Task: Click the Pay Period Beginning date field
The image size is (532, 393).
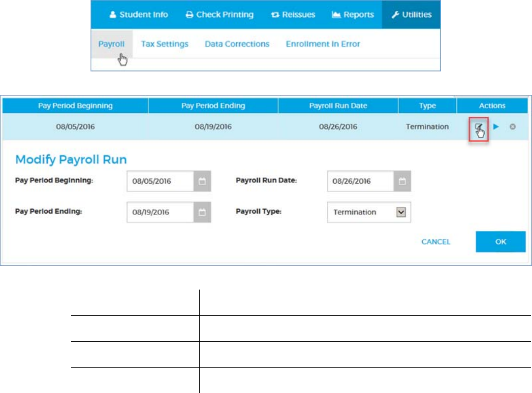Action: coord(160,181)
